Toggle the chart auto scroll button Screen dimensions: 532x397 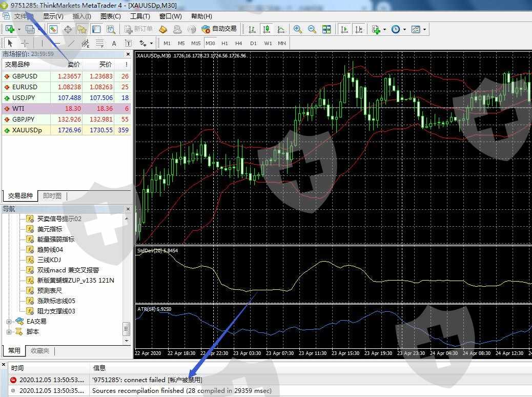pos(344,29)
